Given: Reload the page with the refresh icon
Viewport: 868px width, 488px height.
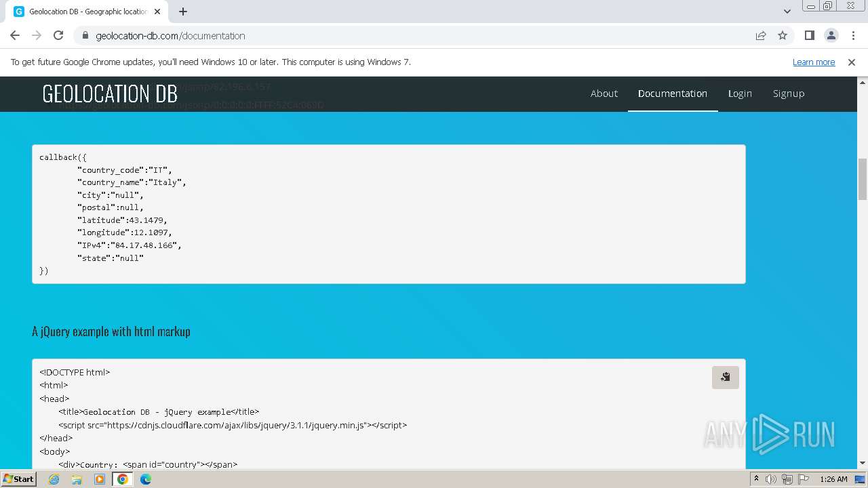Looking at the screenshot, I should point(58,35).
